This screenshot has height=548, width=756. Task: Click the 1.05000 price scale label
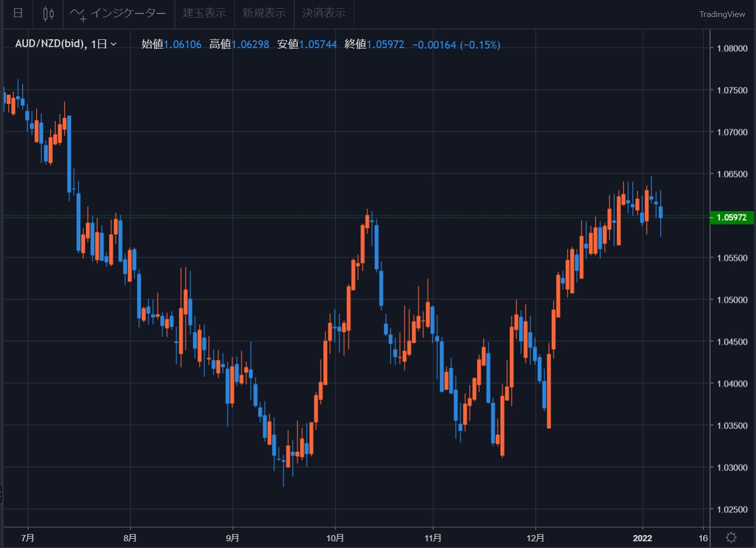point(732,300)
